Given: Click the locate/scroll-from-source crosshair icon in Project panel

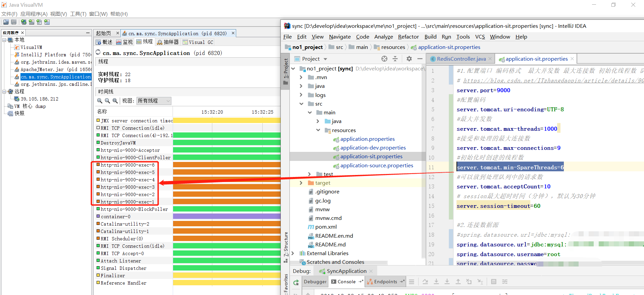Looking at the screenshot, I should [384, 59].
